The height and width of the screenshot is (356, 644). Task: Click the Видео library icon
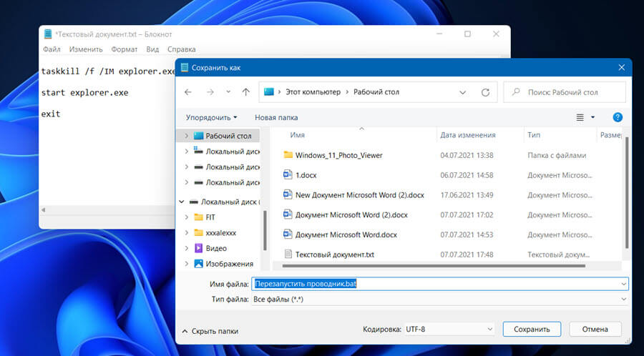pos(199,248)
